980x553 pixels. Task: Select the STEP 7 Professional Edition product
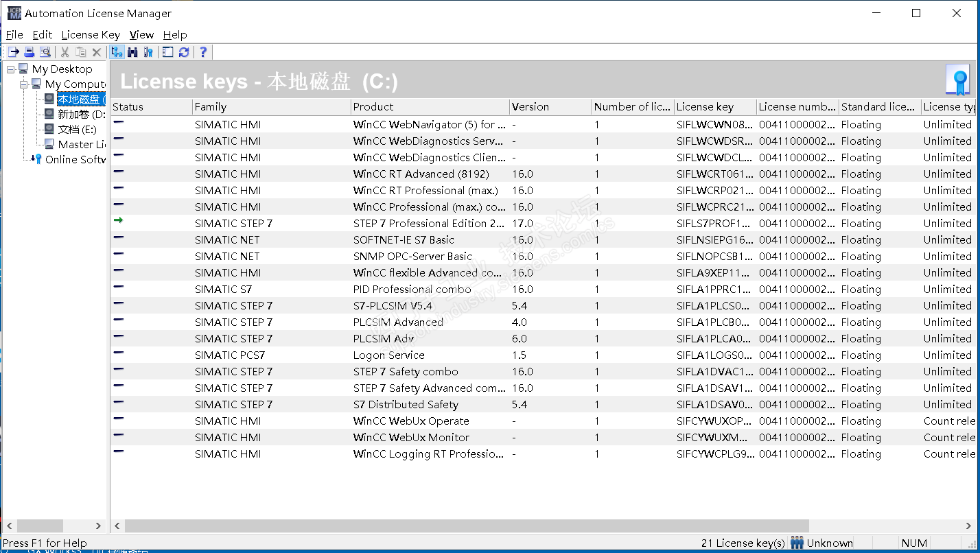click(429, 224)
